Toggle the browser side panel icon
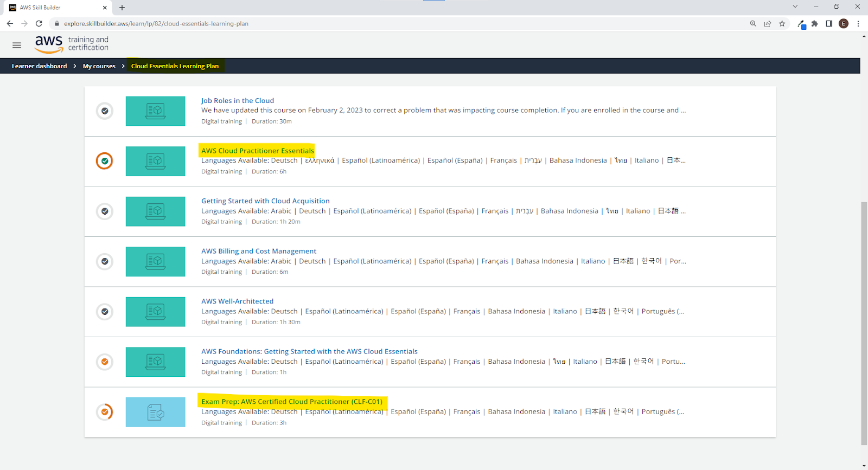 829,23
